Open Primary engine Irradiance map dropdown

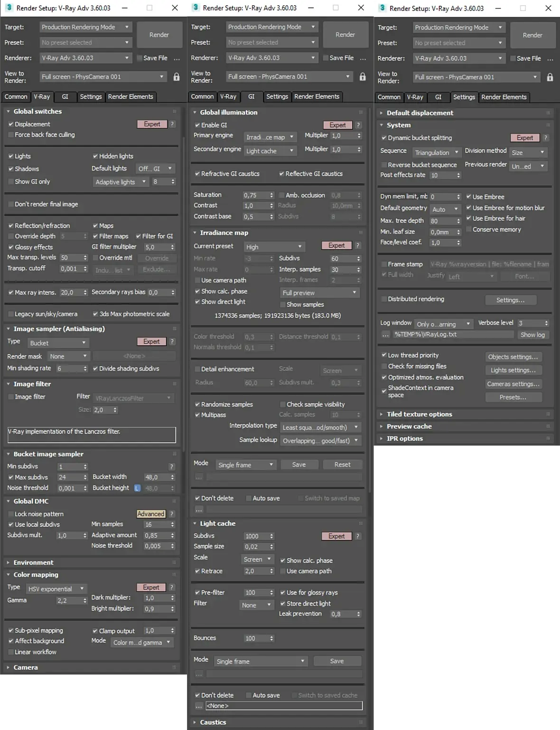tap(270, 137)
